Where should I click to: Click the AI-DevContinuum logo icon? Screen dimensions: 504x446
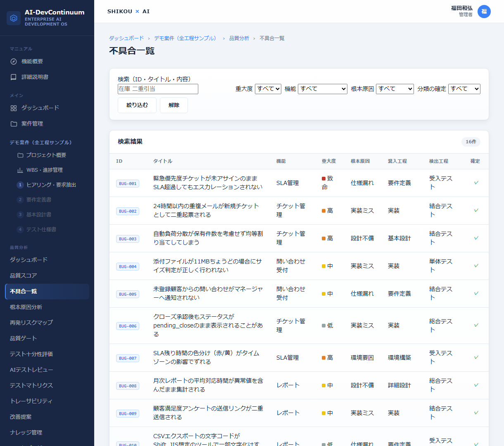[14, 18]
